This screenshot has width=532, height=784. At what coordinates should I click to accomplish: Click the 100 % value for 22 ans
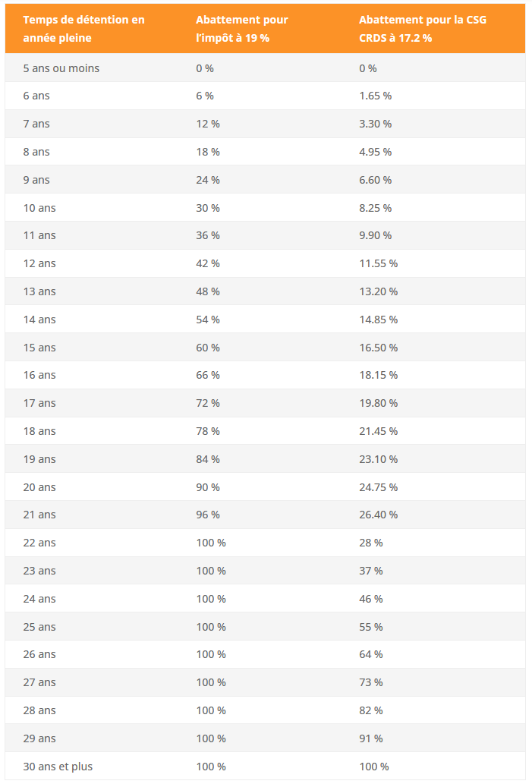(x=210, y=543)
